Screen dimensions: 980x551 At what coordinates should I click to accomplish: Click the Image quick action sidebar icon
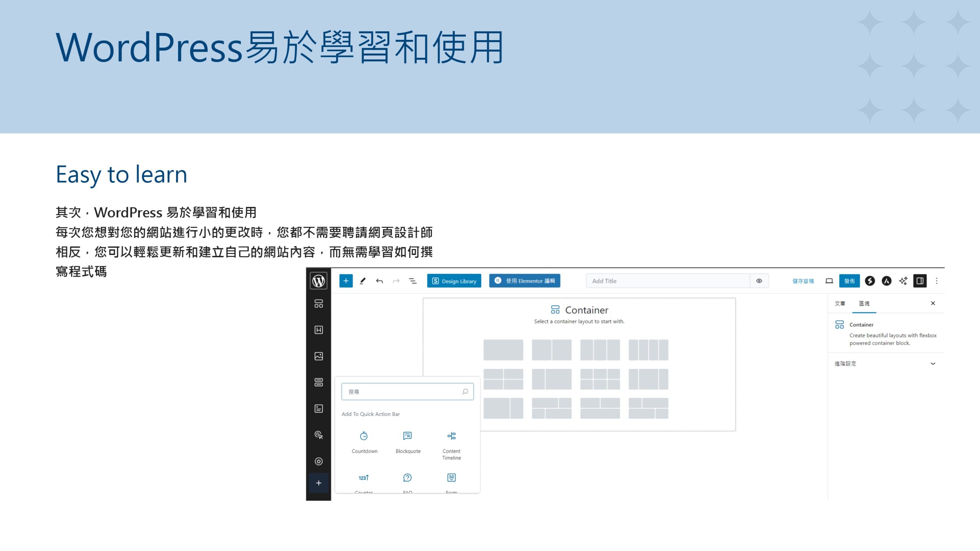[x=318, y=356]
